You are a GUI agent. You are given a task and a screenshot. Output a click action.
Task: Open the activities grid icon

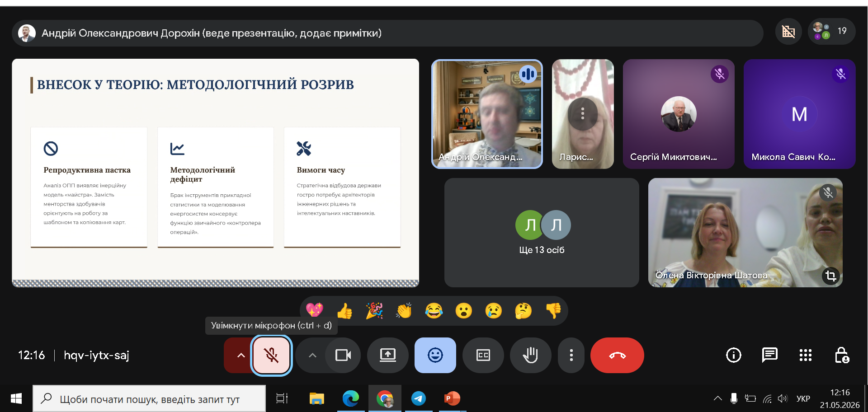(806, 356)
